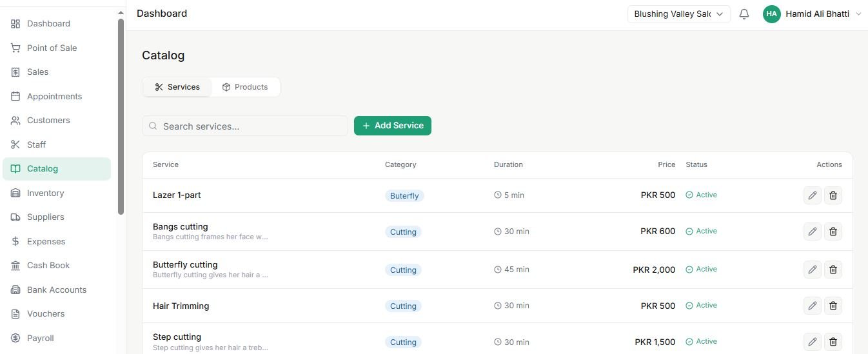
Task: Edit the Step cutting service
Action: click(x=813, y=342)
